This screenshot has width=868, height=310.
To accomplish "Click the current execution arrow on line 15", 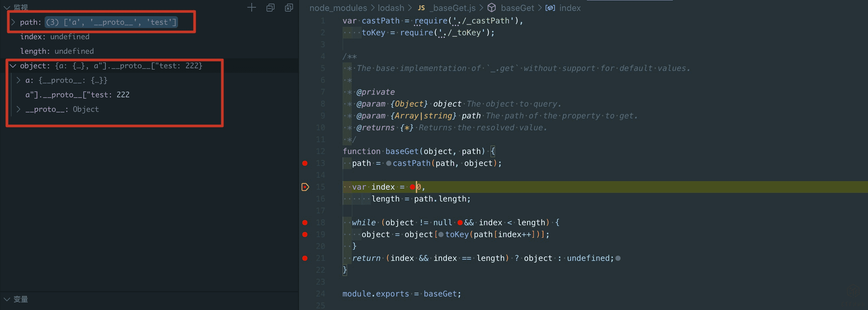I will [x=305, y=187].
